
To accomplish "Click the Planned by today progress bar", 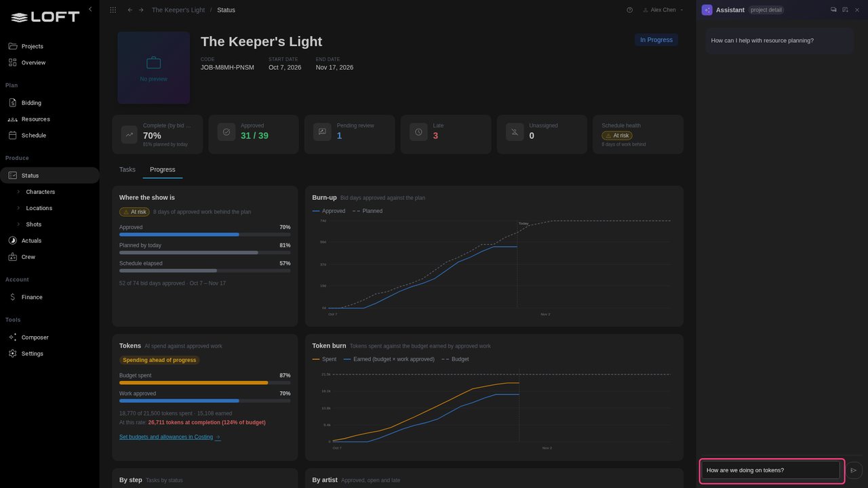I will 205,253.
